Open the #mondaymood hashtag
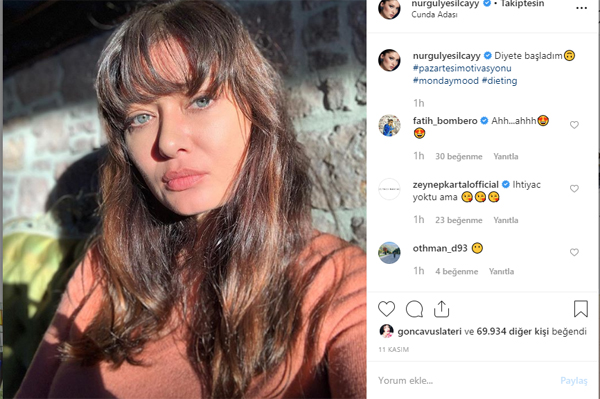This screenshot has height=399, width=600. click(x=445, y=81)
